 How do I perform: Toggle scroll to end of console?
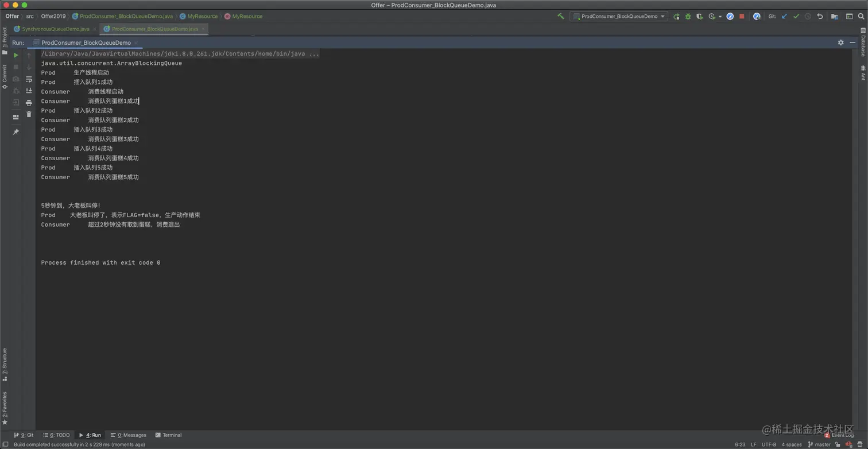[29, 91]
